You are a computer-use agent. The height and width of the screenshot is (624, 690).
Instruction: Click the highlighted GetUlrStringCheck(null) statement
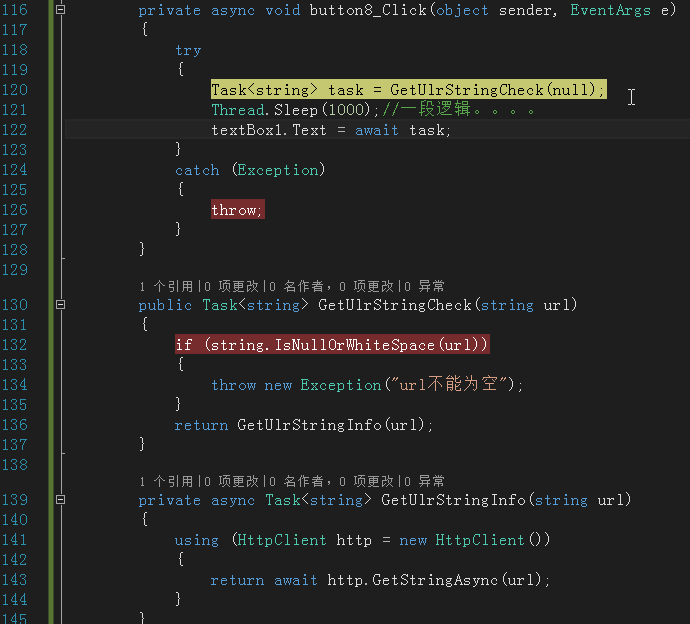tap(409, 90)
